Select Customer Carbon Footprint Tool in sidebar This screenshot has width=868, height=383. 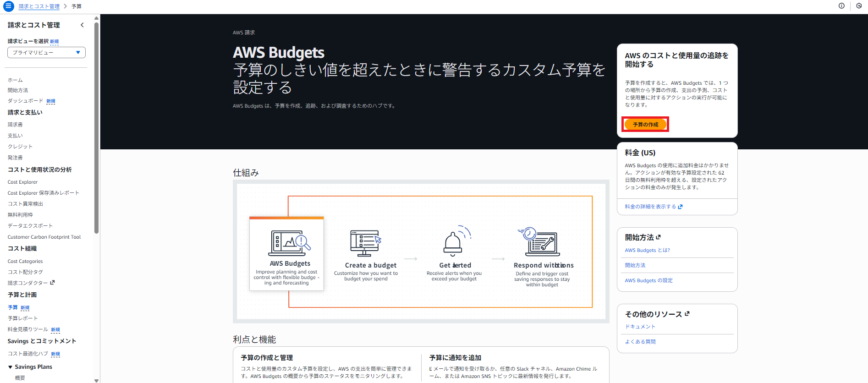[x=44, y=237]
